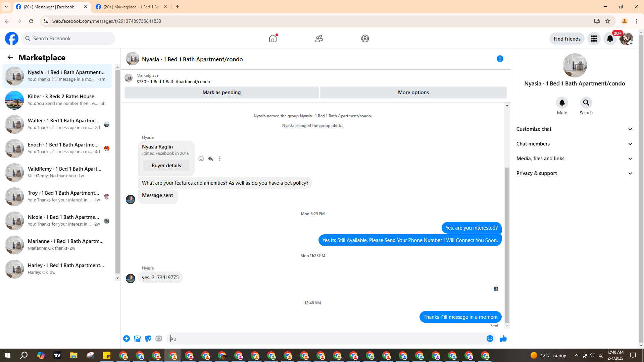Focus the Search Facebook field
The image size is (644, 362).
click(68, 39)
